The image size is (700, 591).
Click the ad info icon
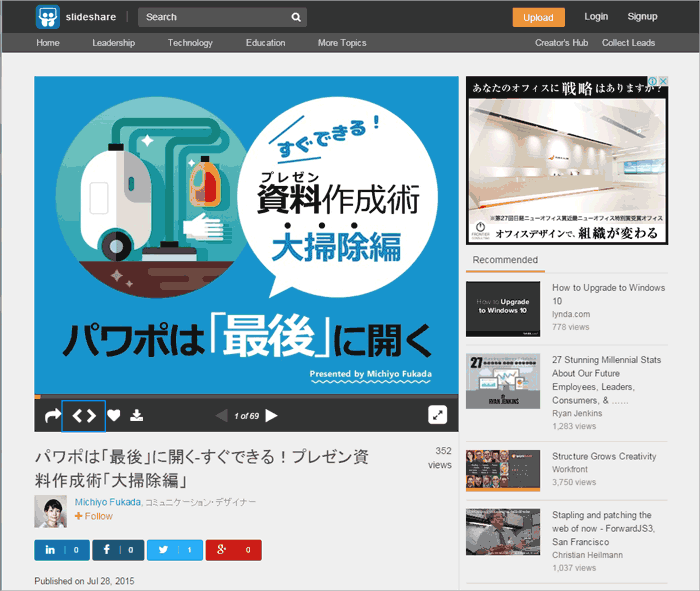tap(653, 81)
